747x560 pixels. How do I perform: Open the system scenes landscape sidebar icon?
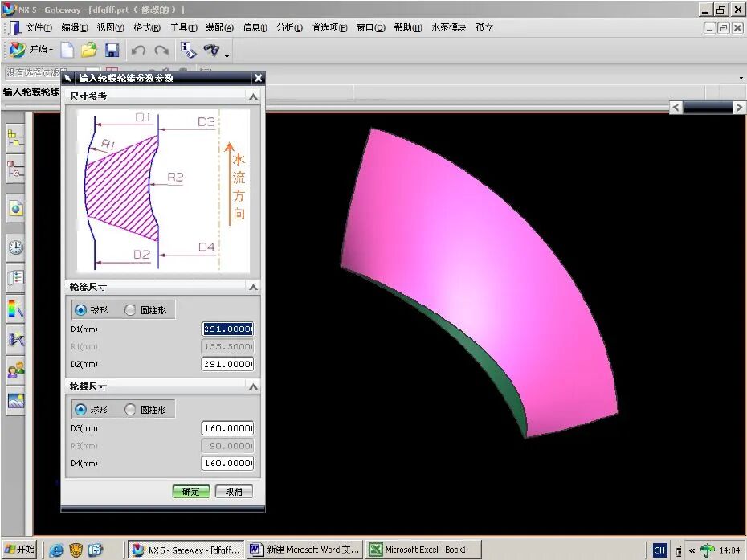[x=15, y=401]
